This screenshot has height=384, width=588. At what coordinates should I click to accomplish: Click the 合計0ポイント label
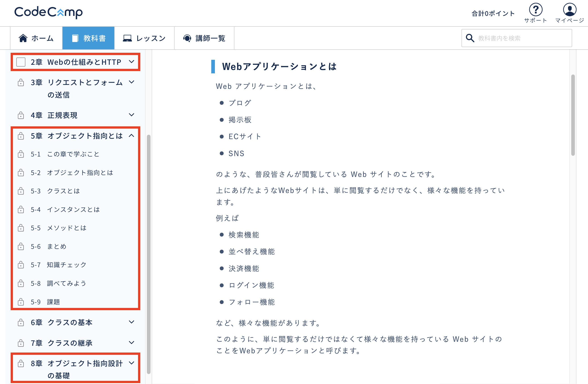(493, 13)
